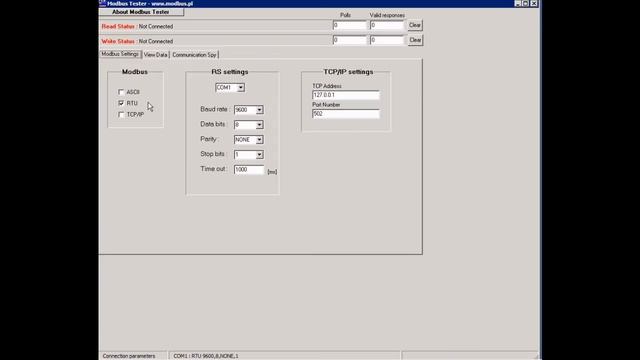Viewport: 640px width, 360px height.
Task: Enable the TCP/IP Modbus checkbox
Action: pos(121,115)
